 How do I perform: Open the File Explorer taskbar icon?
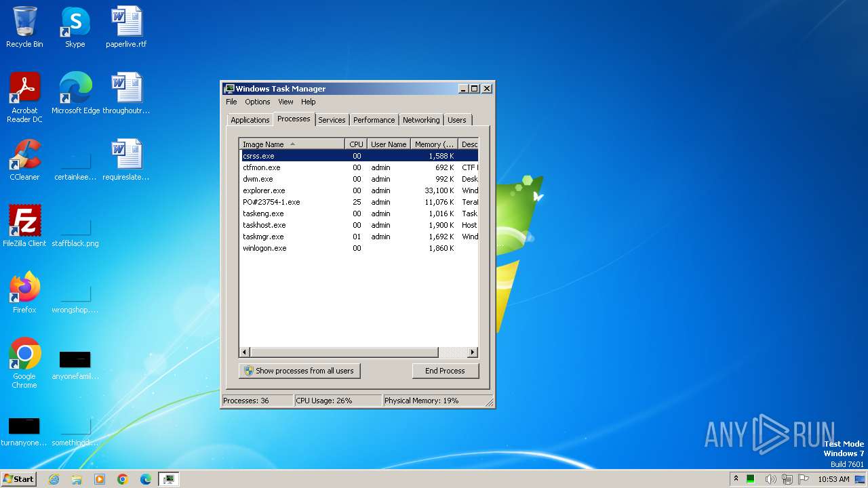tap(77, 479)
